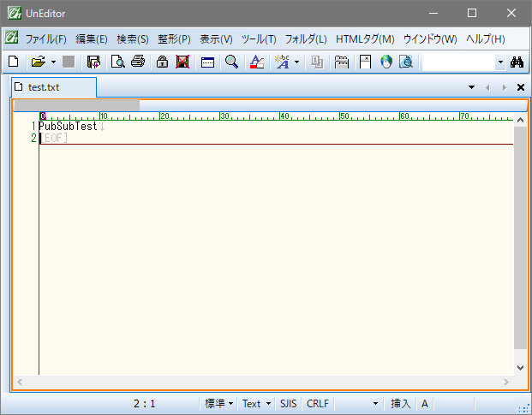532x415 pixels.
Task: Open the 表示(V) menu
Action: click(x=216, y=39)
